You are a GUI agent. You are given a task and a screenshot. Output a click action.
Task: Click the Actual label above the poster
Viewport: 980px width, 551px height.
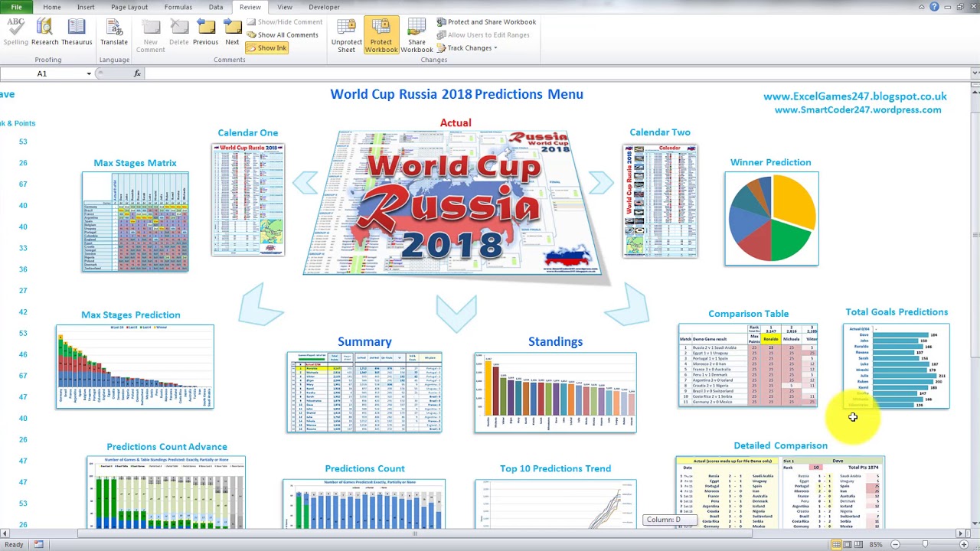[456, 122]
